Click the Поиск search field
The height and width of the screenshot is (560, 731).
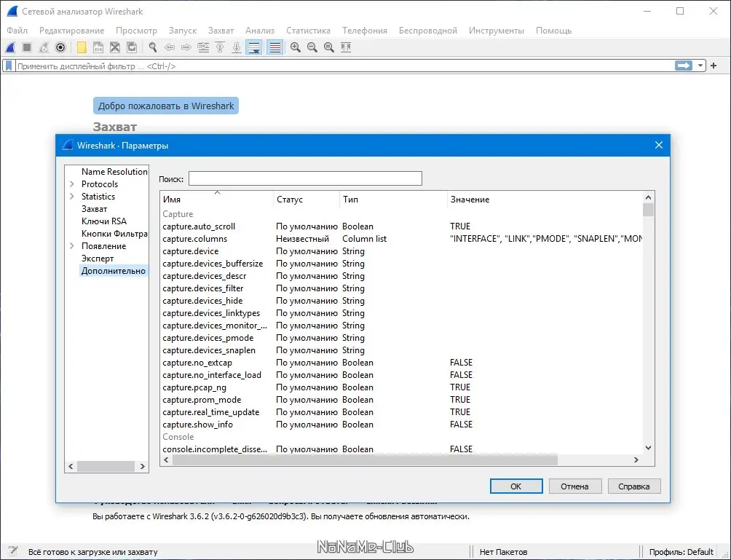[305, 178]
